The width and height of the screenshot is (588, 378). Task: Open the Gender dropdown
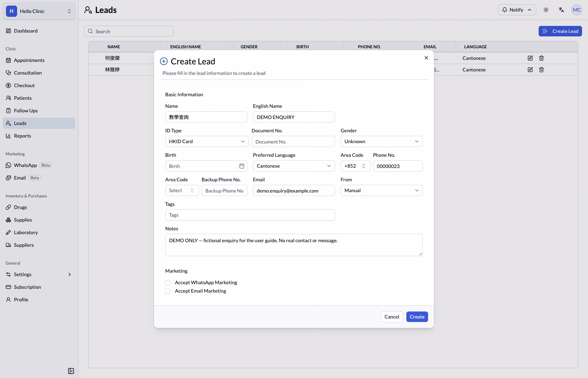coord(381,141)
